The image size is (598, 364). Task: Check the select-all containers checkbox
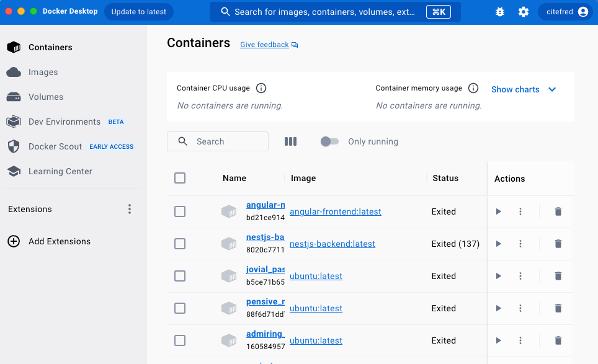tap(180, 178)
